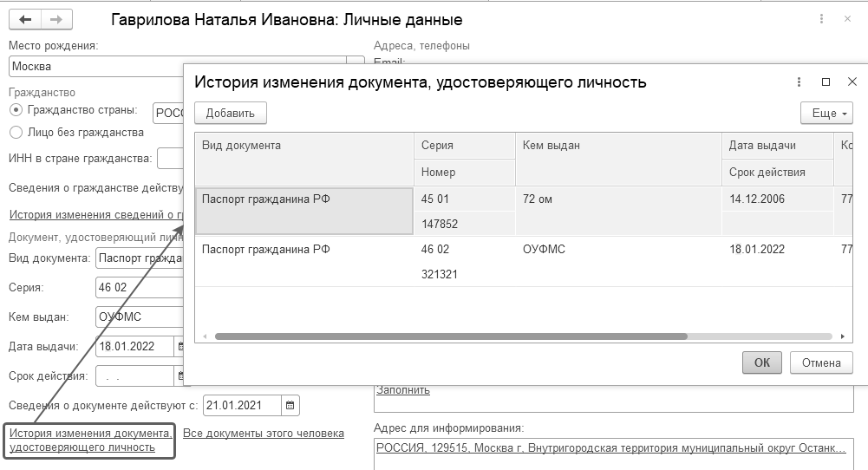Cancel with the Отмена button
This screenshot has width=868, height=470.
pos(821,362)
